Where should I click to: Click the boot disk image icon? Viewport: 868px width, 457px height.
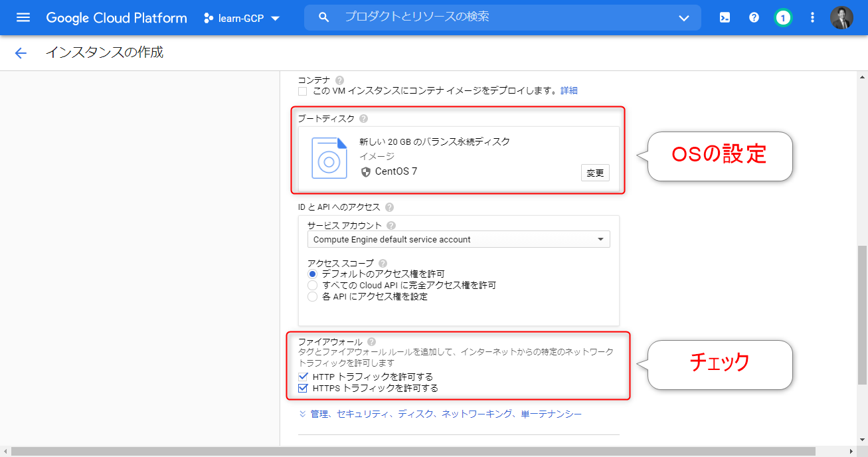coord(329,158)
